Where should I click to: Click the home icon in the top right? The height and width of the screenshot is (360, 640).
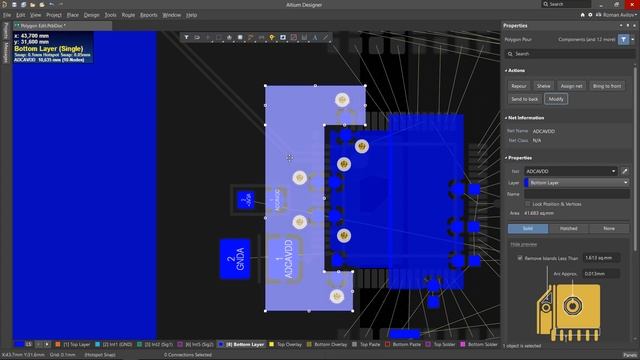[x=582, y=15]
